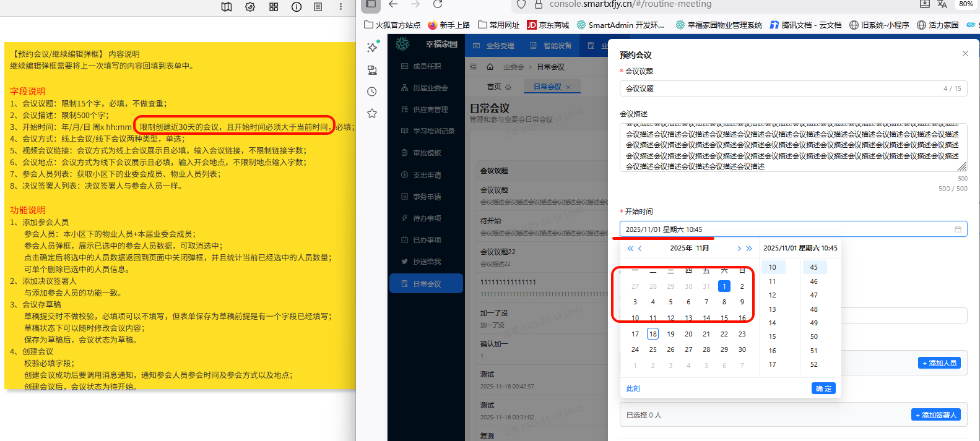Image resolution: width=980 pixels, height=441 pixels.
Task: Open the history clock icon in browser sidebar
Action: coord(372,92)
